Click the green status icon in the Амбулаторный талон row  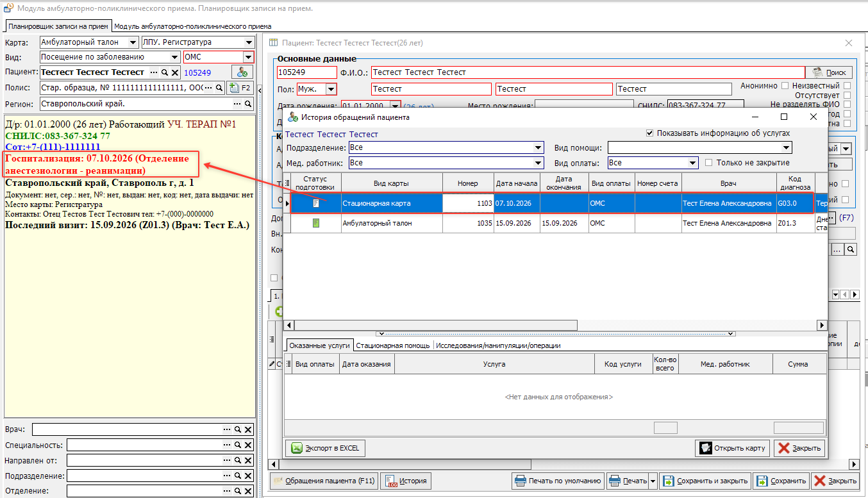(x=316, y=223)
